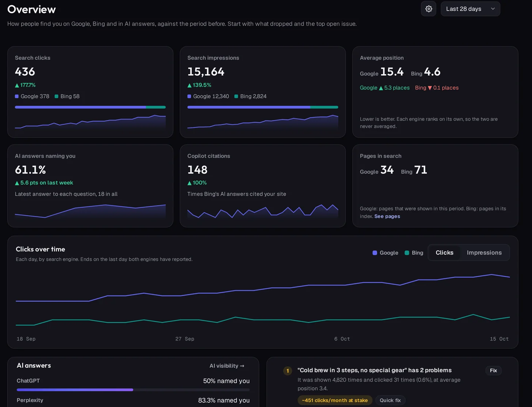The height and width of the screenshot is (407, 532).
Task: Click the Quick fix tag
Action: pos(390,400)
